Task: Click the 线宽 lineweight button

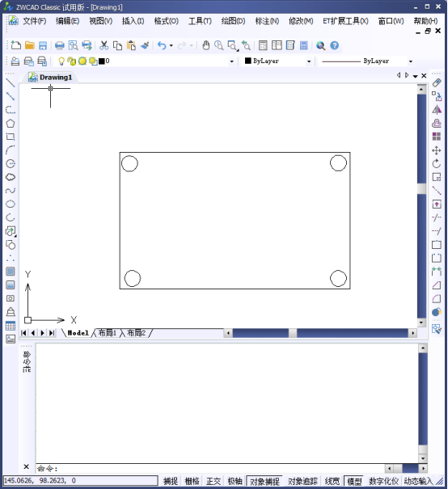Action: (332, 481)
